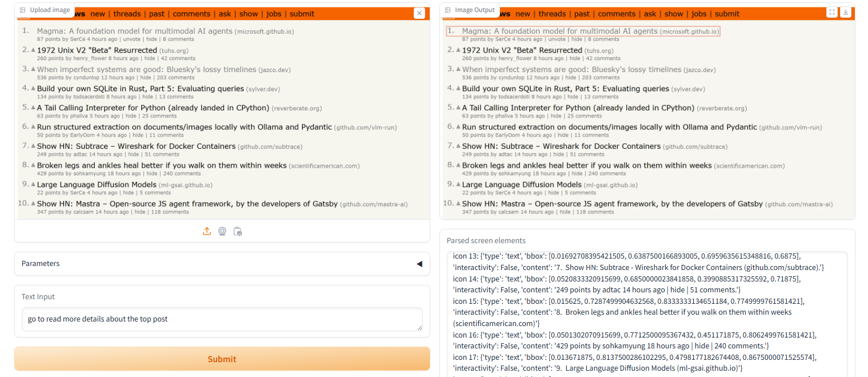The image size is (868, 377).
Task: Click the orange upload file icon
Action: tap(207, 231)
